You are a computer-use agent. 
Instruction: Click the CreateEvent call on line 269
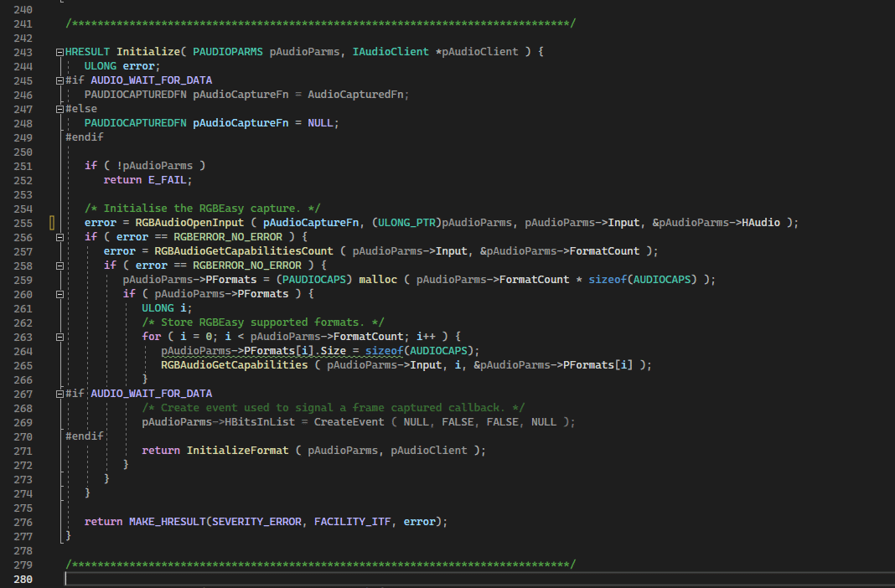pyautogui.click(x=349, y=423)
